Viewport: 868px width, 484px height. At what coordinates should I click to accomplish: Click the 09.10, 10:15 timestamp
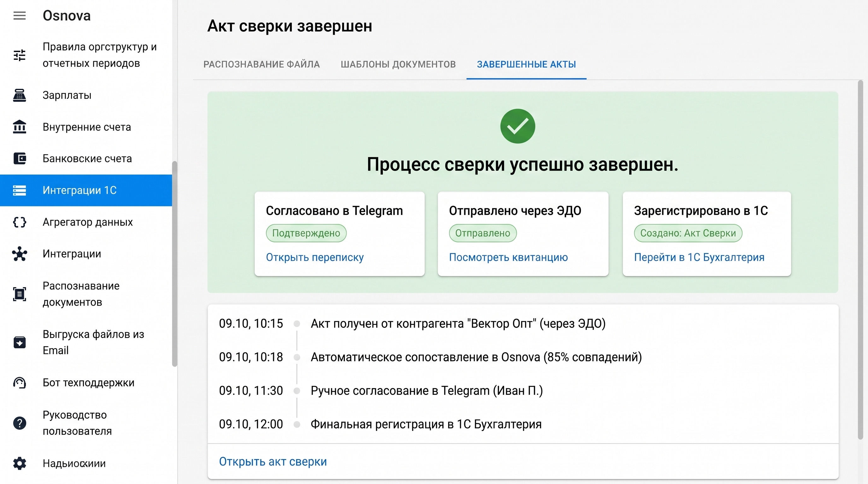pyautogui.click(x=251, y=324)
